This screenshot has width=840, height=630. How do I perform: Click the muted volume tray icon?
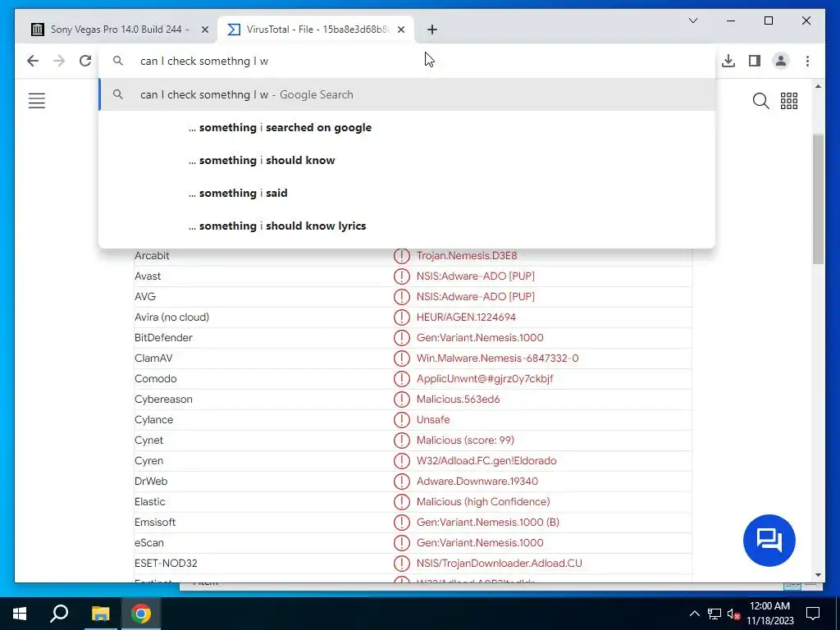coord(734,614)
